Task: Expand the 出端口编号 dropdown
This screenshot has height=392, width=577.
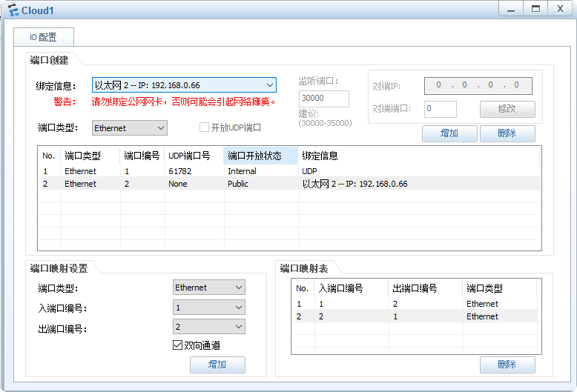Action: (x=208, y=327)
